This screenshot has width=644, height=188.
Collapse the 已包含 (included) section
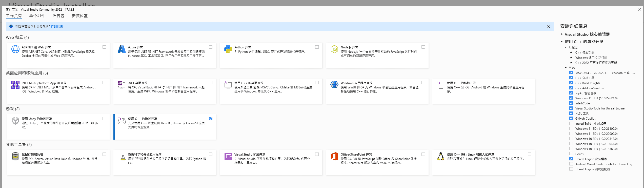click(566, 47)
